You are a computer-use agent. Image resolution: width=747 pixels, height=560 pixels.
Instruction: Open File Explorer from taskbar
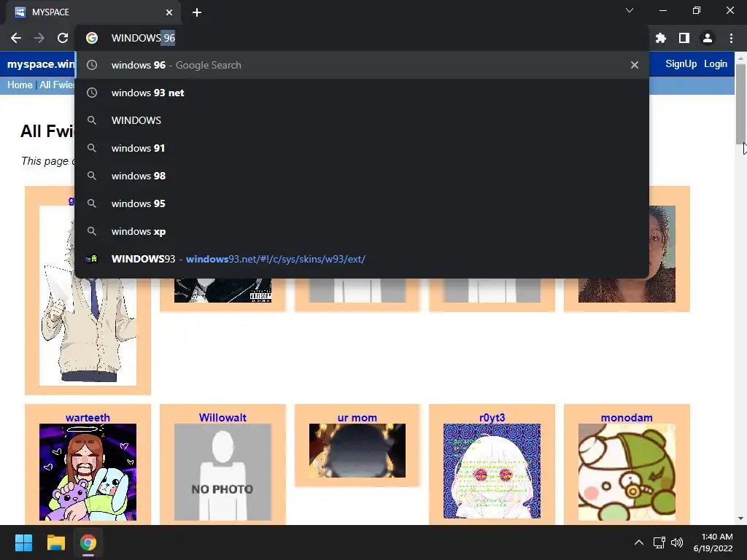pyautogui.click(x=55, y=542)
